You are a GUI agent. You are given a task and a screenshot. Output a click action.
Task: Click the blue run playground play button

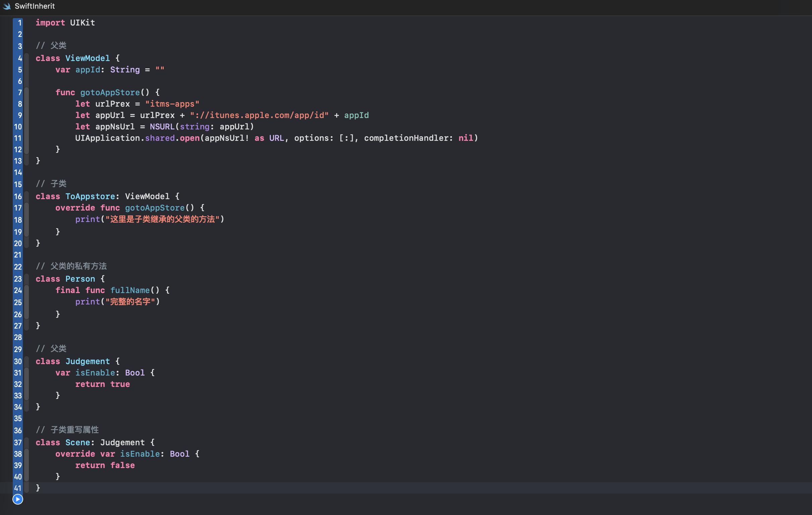(x=17, y=499)
